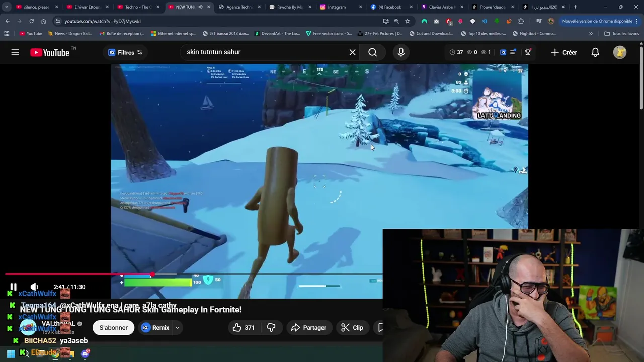The image size is (644, 362).
Task: Open the Pikachu account avatar menu
Action: pos(620,52)
